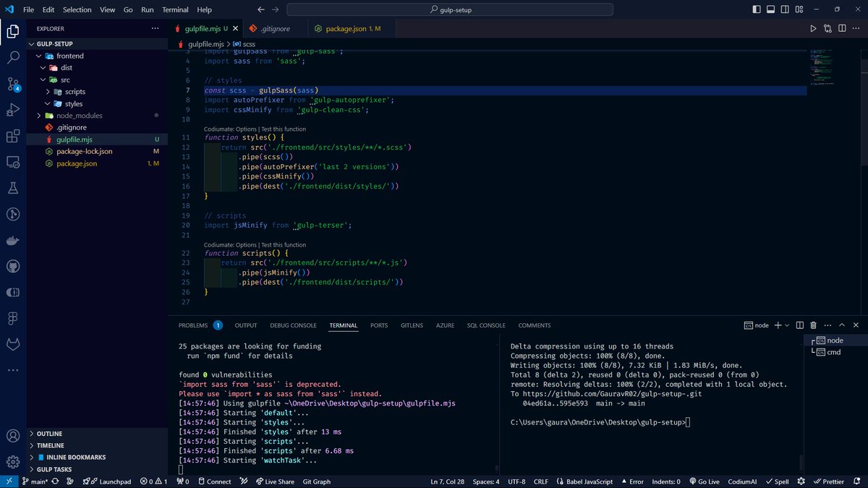
Task: Go forward with the right arrow
Action: point(276,9)
